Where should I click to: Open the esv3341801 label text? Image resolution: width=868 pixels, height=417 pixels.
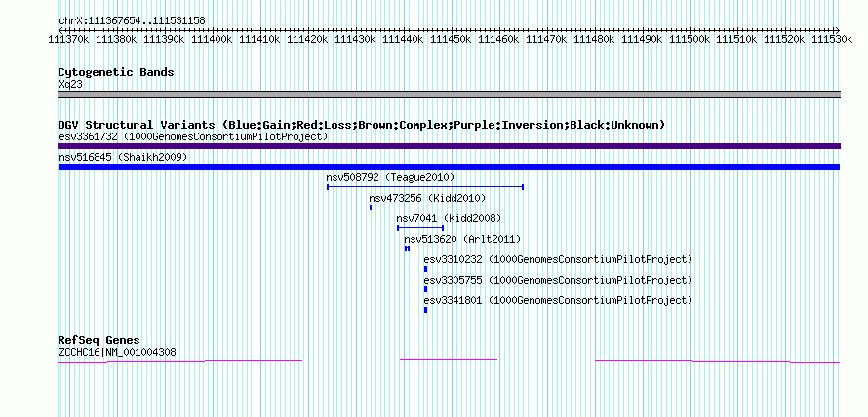tap(558, 300)
